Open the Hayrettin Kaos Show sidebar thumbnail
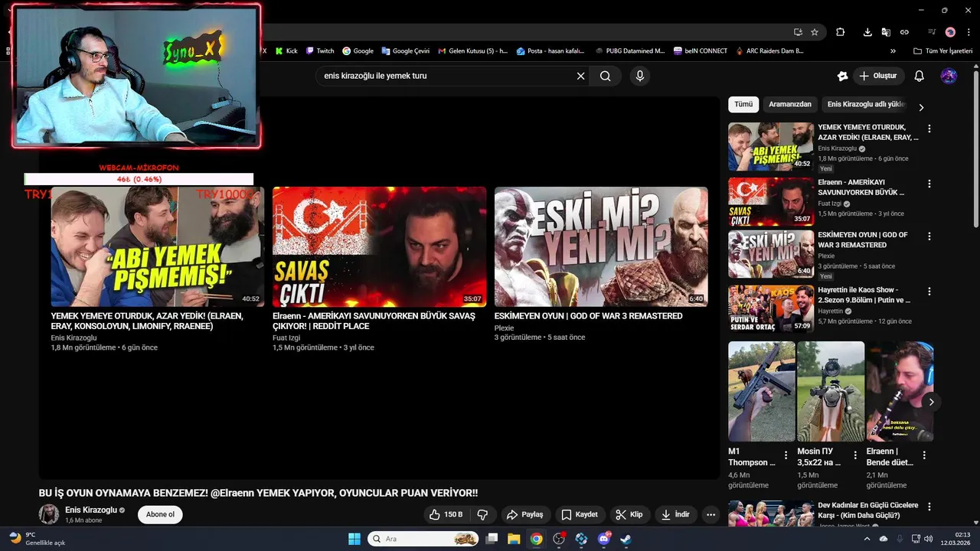The width and height of the screenshot is (980, 551). [771, 309]
